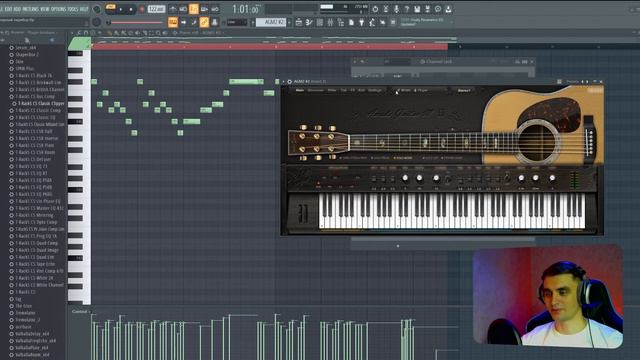Select SPAN Plus in browser list

point(24,69)
